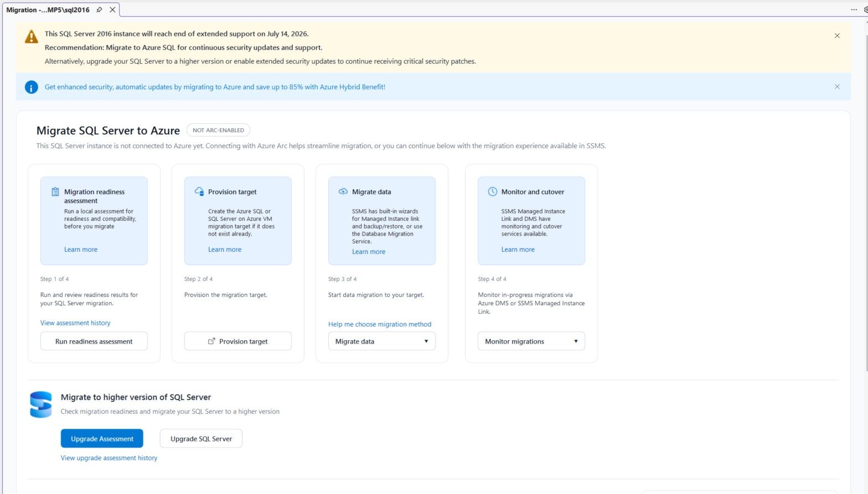
Task: Click the 'Recommendation: Migrate to Azure SQL' line
Action: point(184,48)
